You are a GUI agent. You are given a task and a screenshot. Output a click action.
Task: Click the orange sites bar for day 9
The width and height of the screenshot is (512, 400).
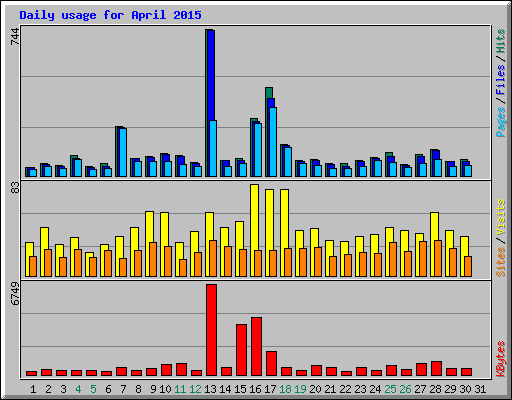[153, 259]
